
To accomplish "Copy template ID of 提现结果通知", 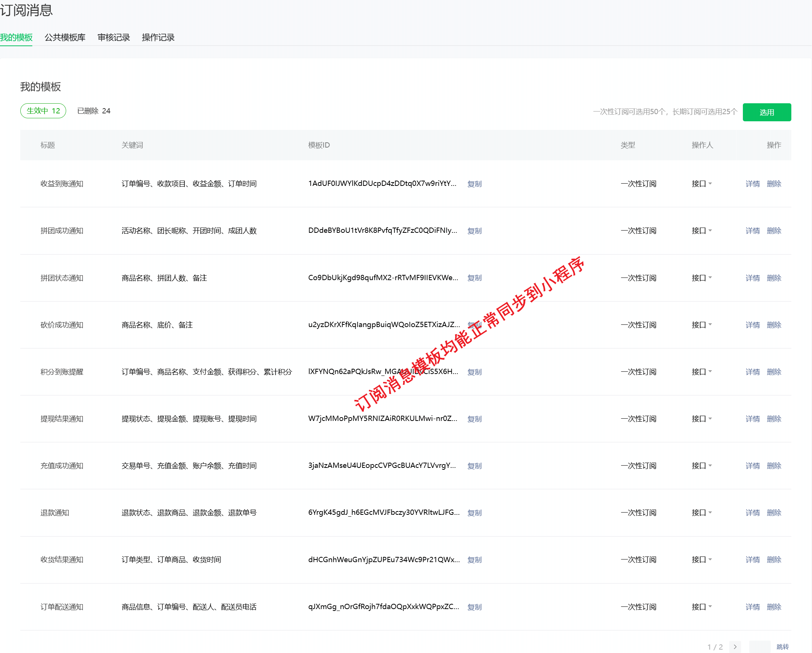I will pos(474,419).
